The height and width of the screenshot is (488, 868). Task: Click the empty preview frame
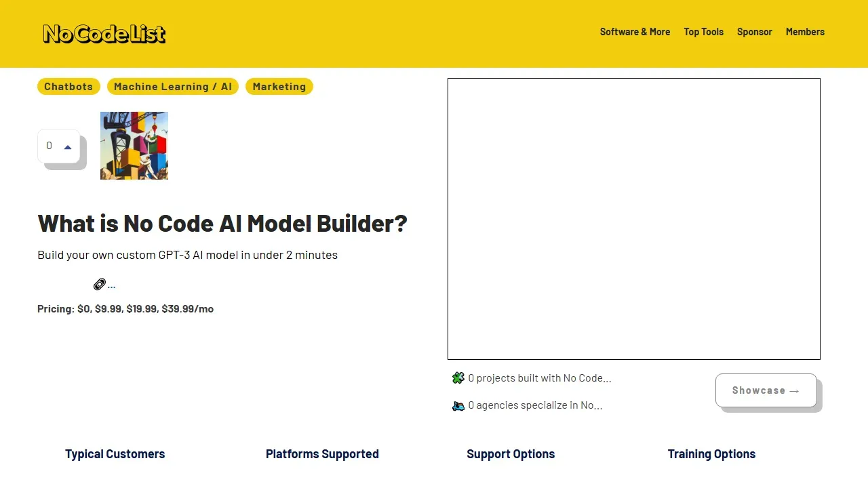634,219
